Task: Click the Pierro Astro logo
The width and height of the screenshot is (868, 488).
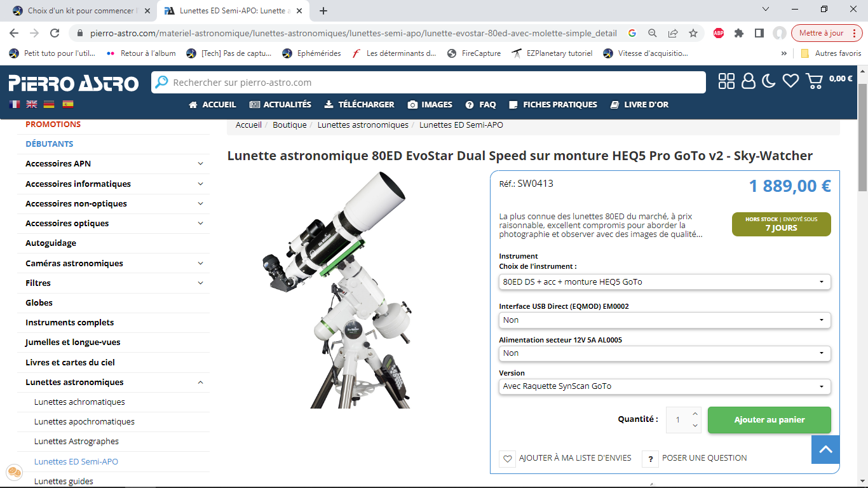Action: coord(73,83)
